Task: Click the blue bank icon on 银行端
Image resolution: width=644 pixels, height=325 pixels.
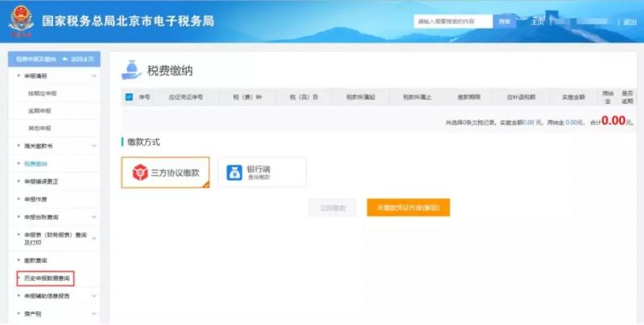Action: pos(234,173)
